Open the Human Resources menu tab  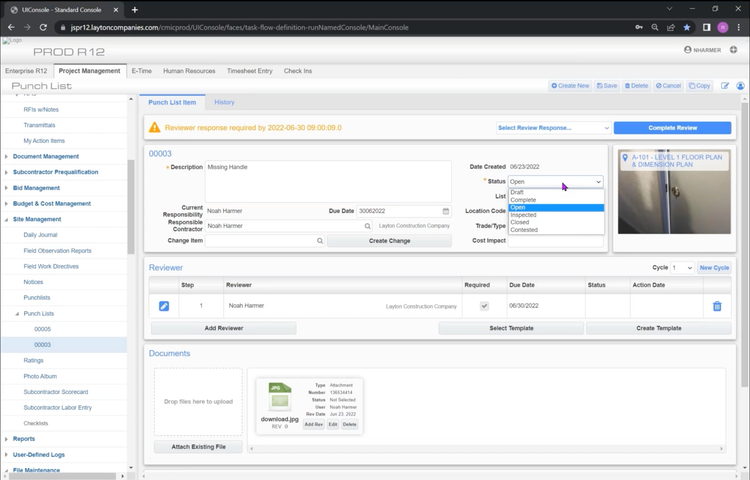[x=189, y=71]
